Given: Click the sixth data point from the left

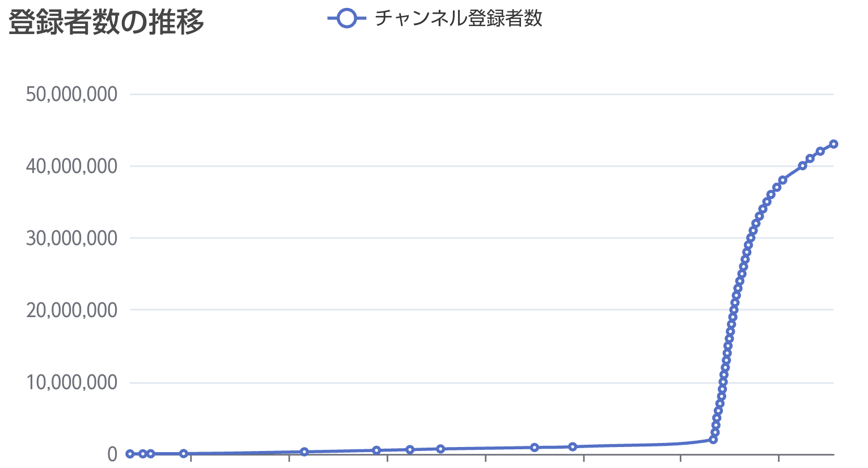Looking at the screenshot, I should [x=376, y=450].
